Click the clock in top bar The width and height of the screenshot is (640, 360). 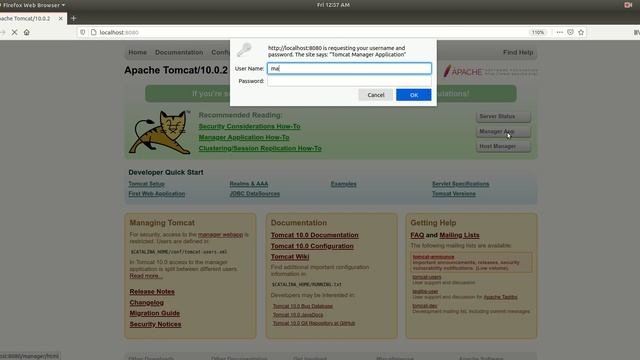333,5
